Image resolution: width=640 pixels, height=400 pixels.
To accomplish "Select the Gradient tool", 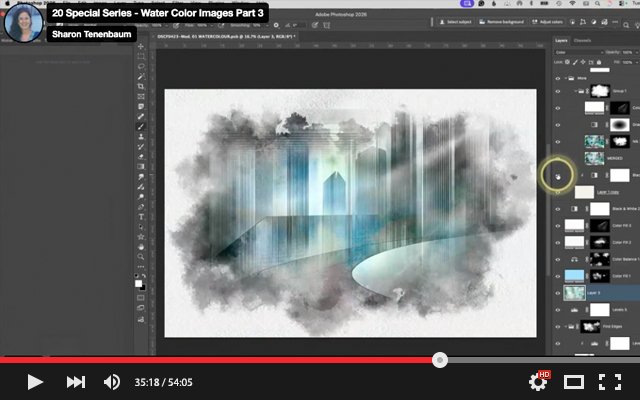I will pos(141,167).
